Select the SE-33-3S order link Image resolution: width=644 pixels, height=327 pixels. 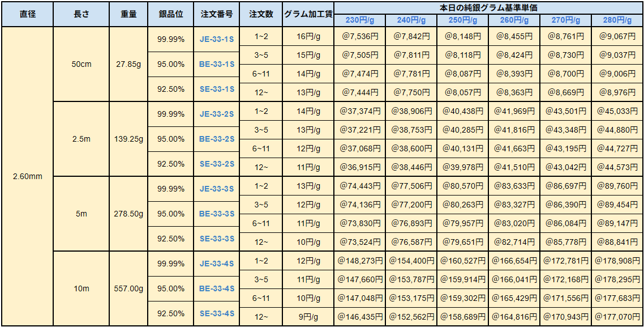(217, 239)
